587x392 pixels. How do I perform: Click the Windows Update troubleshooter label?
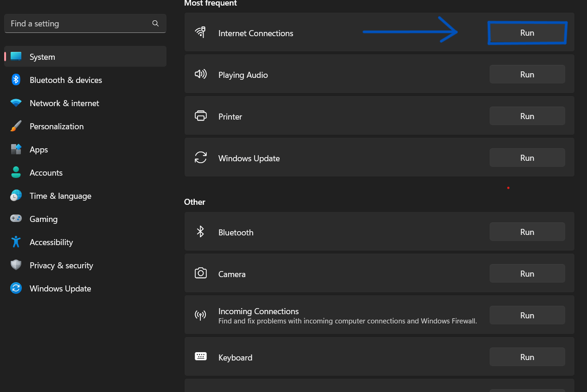[x=249, y=158]
